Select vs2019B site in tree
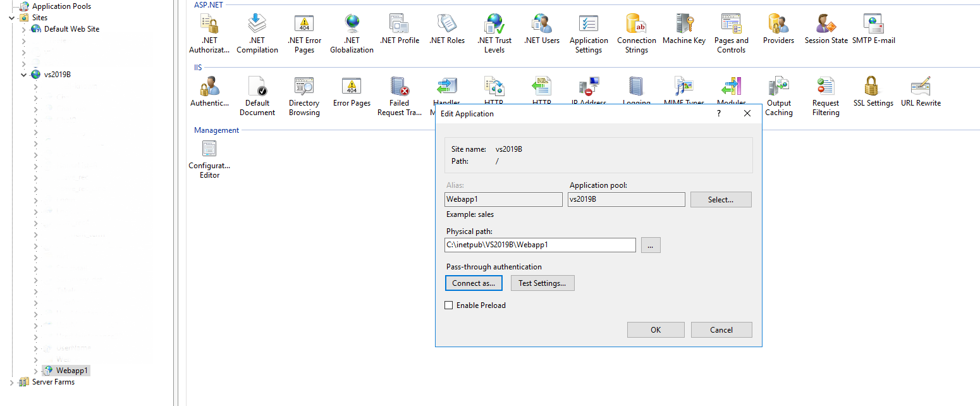Viewport: 980px width, 406px height. 58,75
